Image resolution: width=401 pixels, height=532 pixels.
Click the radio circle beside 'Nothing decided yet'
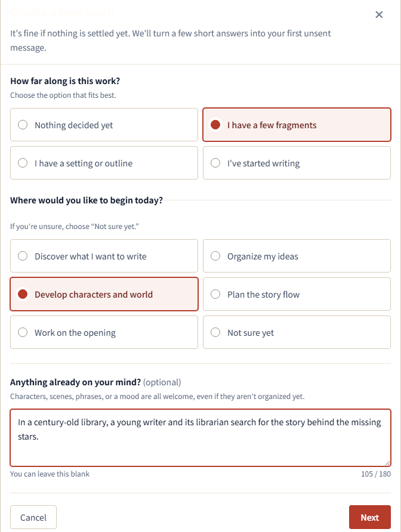[23, 125]
